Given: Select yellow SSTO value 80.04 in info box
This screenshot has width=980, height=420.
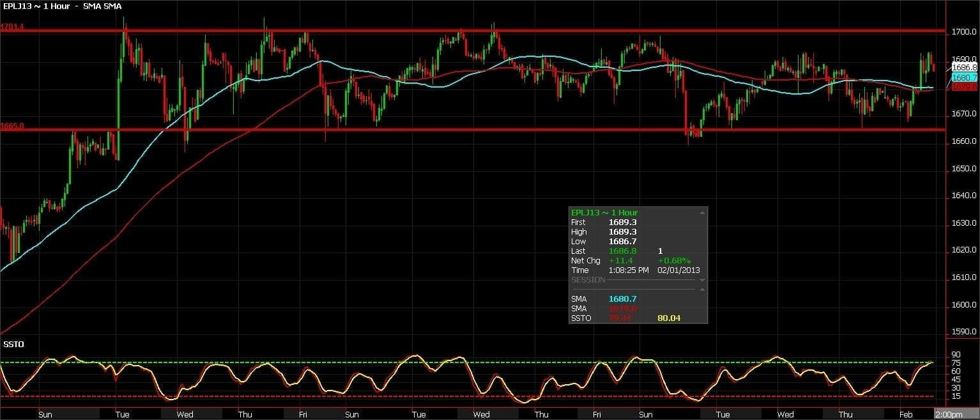Looking at the screenshot, I should coord(668,318).
